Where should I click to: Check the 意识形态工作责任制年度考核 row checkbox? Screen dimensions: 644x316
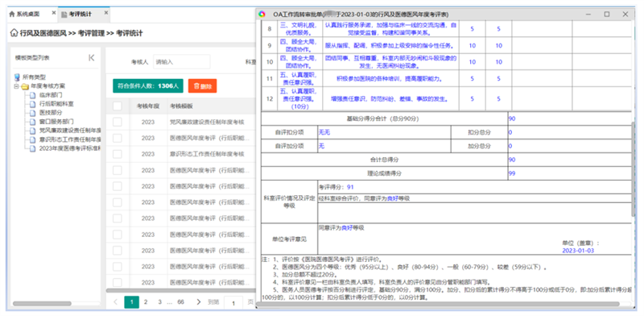[117, 154]
